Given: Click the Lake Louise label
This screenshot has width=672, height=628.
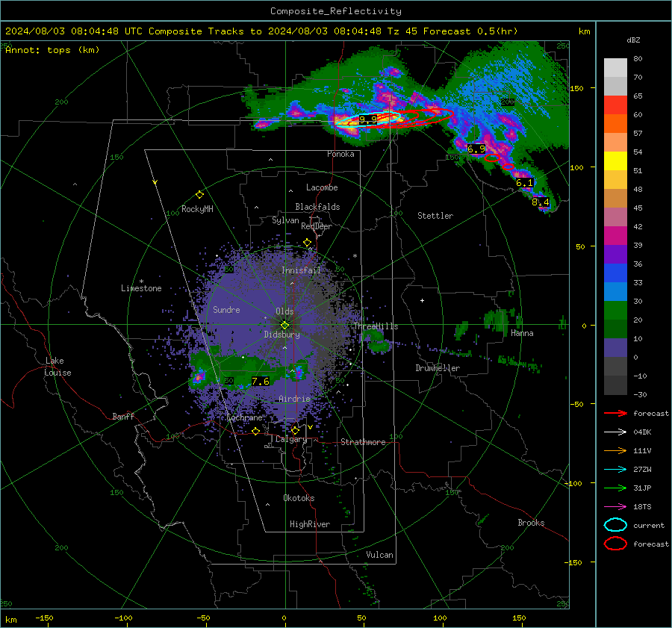Looking at the screenshot, I should pos(58,367).
